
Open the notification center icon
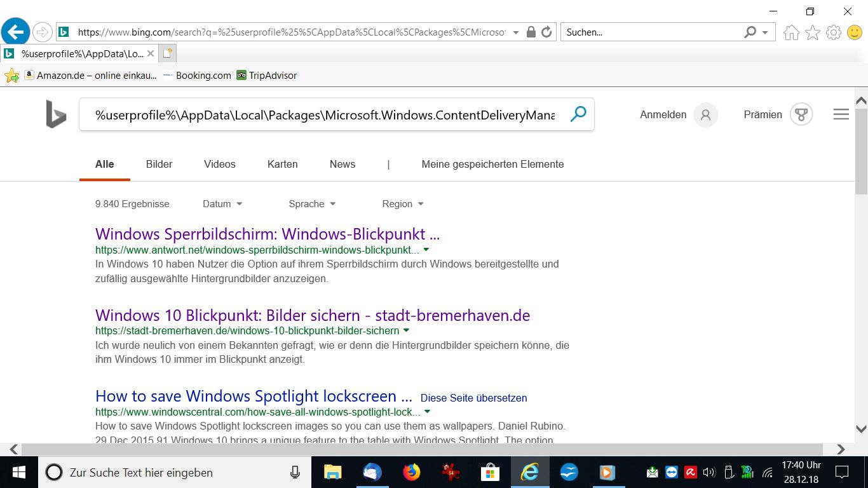(842, 472)
